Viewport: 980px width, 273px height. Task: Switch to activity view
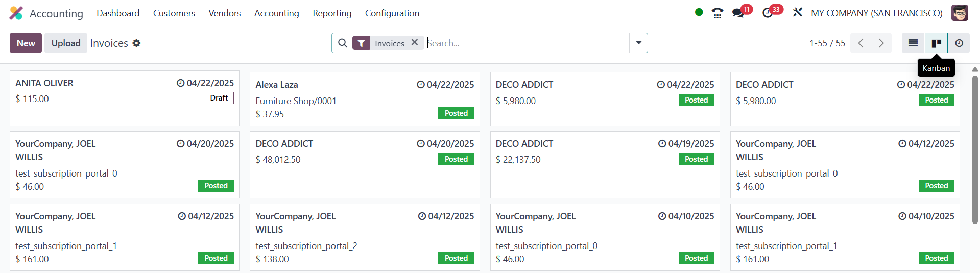pos(959,43)
